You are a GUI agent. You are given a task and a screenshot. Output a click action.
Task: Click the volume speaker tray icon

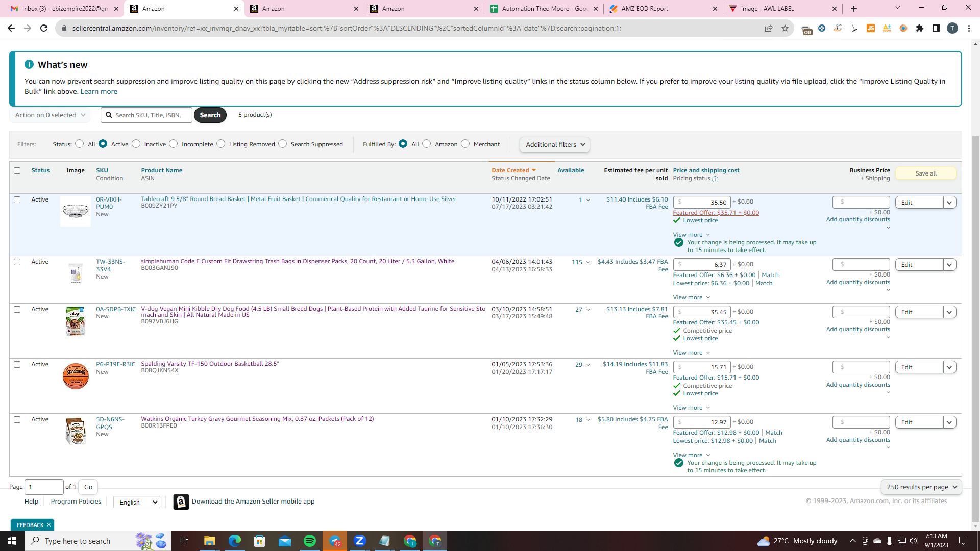[914, 541]
